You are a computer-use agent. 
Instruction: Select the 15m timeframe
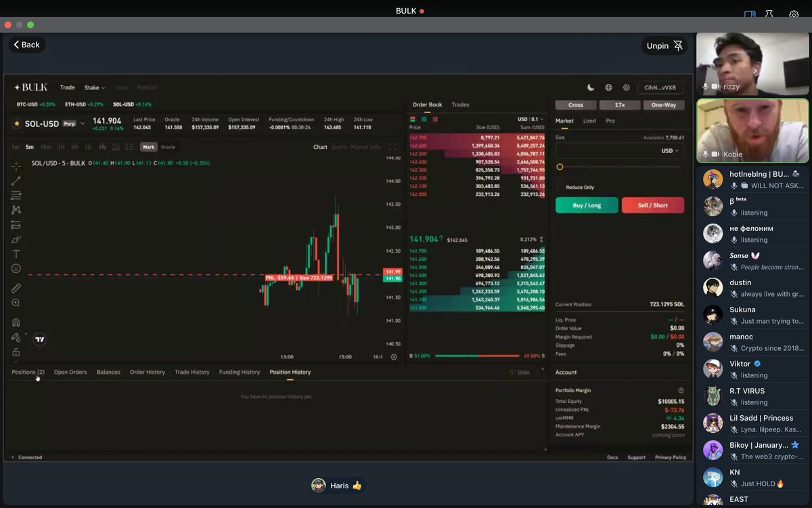tap(45, 147)
